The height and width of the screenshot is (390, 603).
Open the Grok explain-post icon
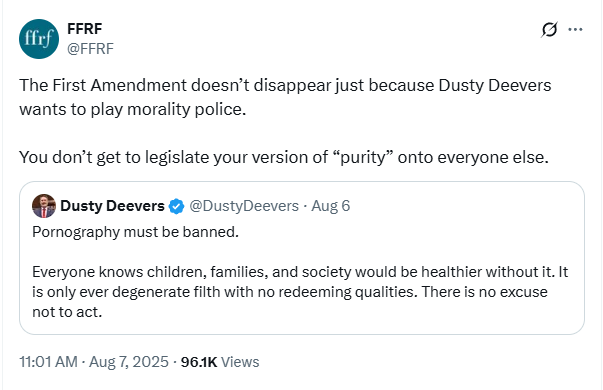(550, 29)
